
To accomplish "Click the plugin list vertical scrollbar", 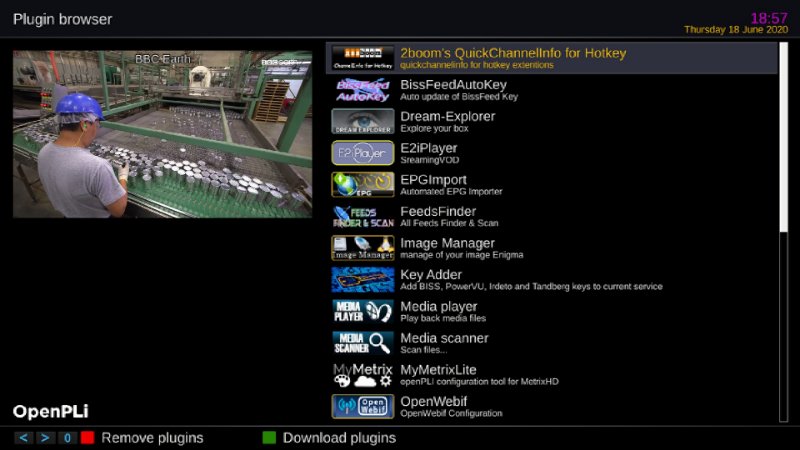I will coord(783,232).
